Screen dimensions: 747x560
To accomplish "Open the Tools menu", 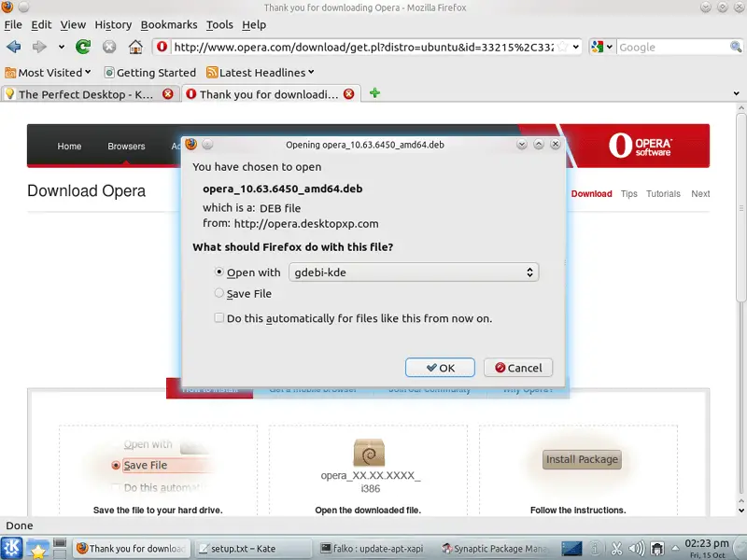I will [219, 25].
